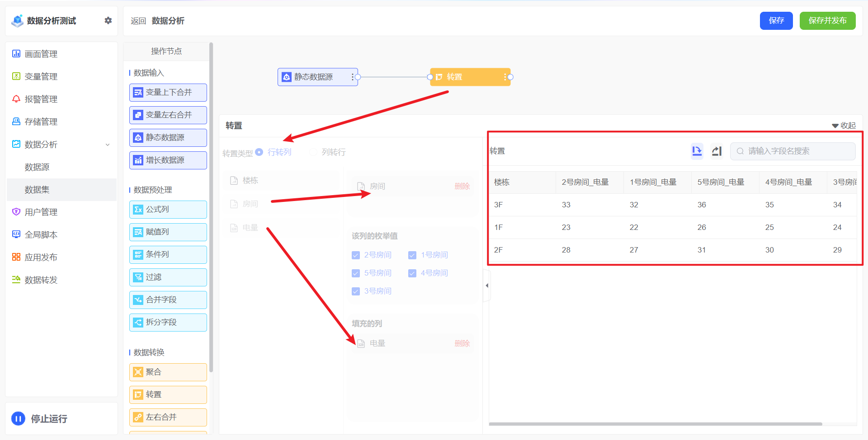The image size is (868, 440).
Task: Uncheck the 2号房间 checkbox
Action: (x=356, y=255)
